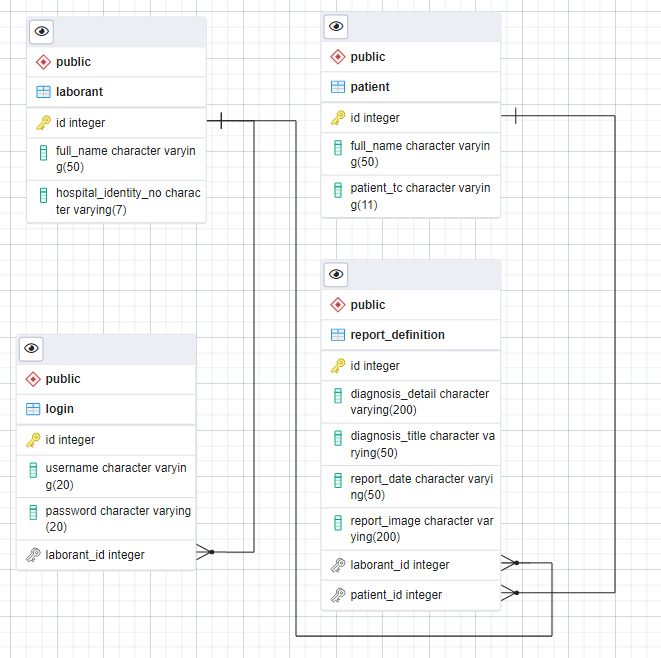The width and height of the screenshot is (661, 658).
Task: Click the column icon for username
Action: (33, 470)
